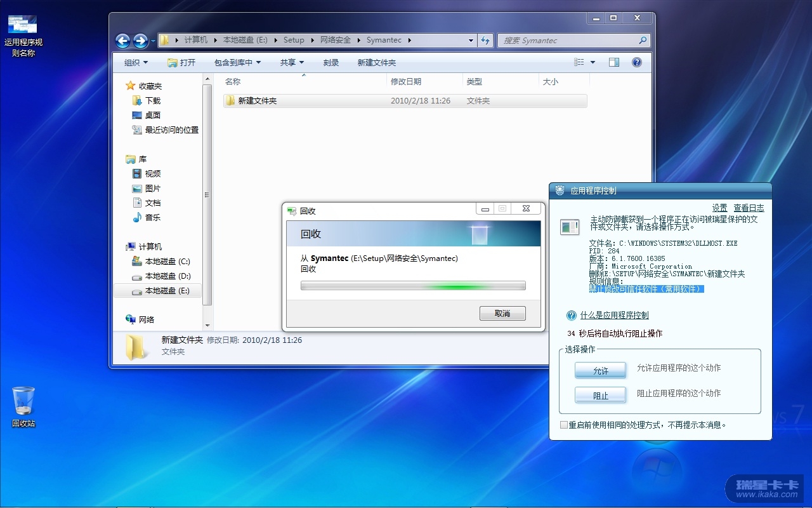The width and height of the screenshot is (812, 508).
Task: Click the Back navigation arrow in Explorer
Action: point(122,41)
